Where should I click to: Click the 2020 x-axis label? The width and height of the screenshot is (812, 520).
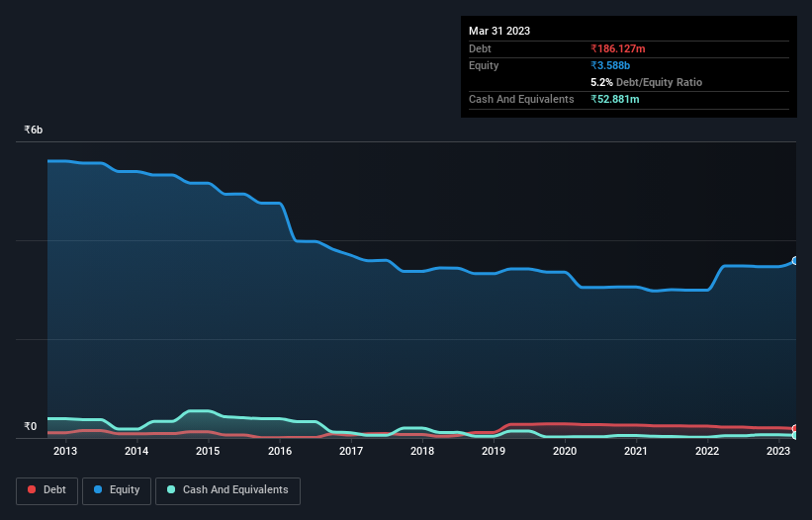(x=565, y=451)
